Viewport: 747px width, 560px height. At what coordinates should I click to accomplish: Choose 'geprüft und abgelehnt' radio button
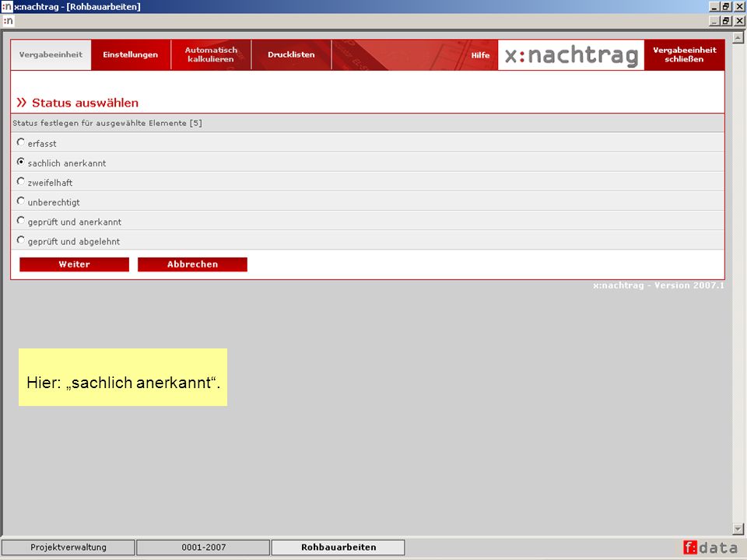20,240
